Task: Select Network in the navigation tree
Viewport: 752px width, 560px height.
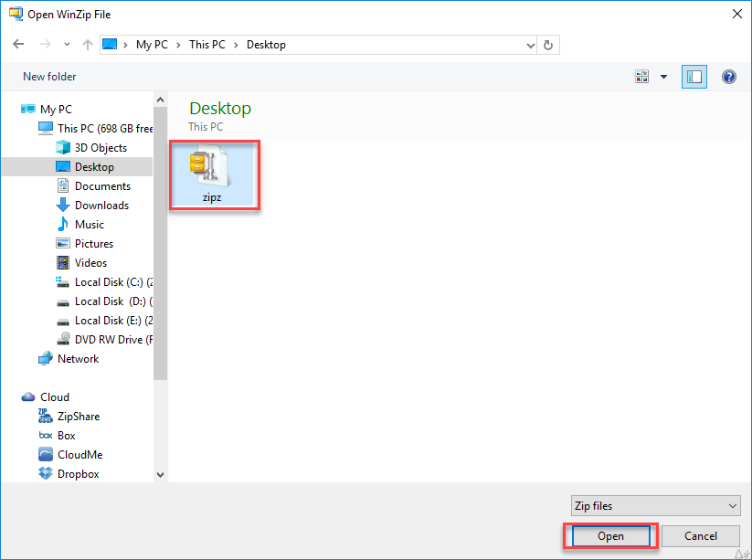Action: [x=79, y=359]
